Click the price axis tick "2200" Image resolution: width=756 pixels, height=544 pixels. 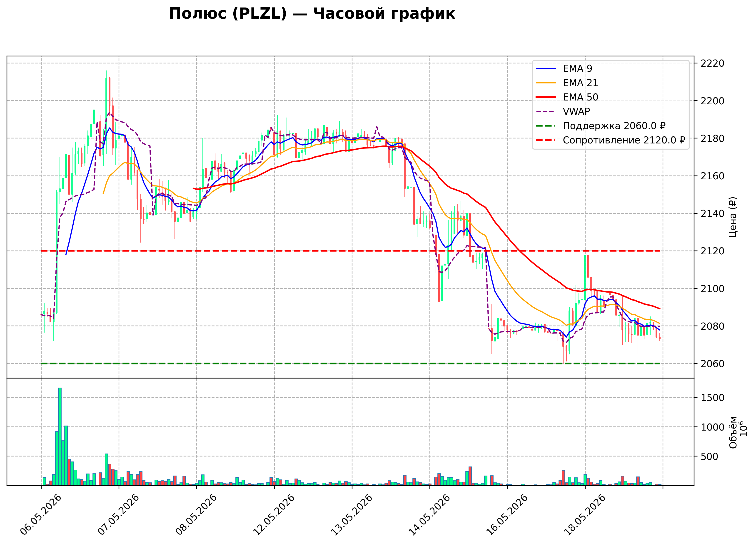(712, 101)
